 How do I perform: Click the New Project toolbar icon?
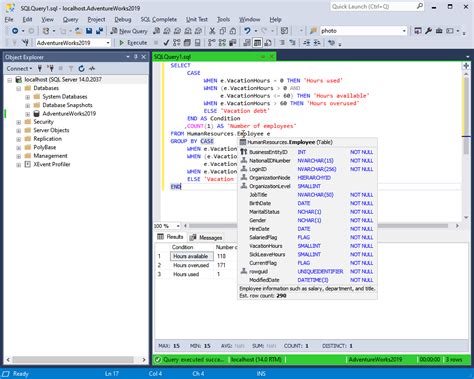pos(46,31)
